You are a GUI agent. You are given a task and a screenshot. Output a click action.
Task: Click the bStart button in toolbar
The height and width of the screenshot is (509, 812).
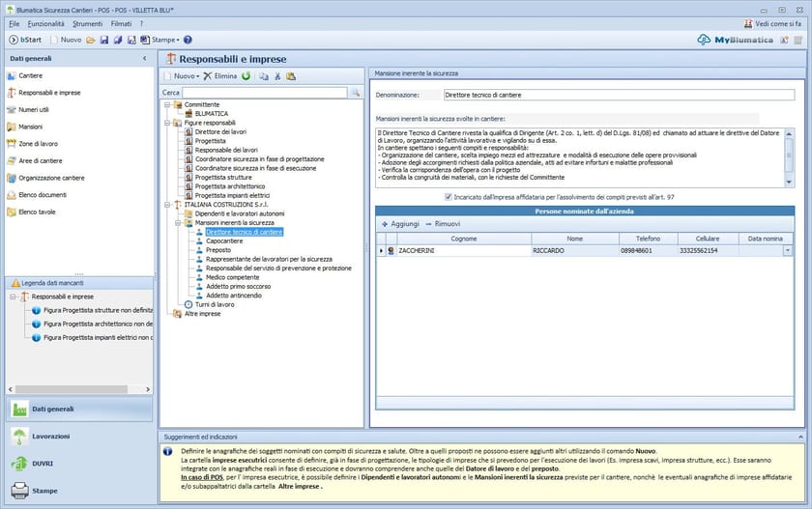[23, 40]
